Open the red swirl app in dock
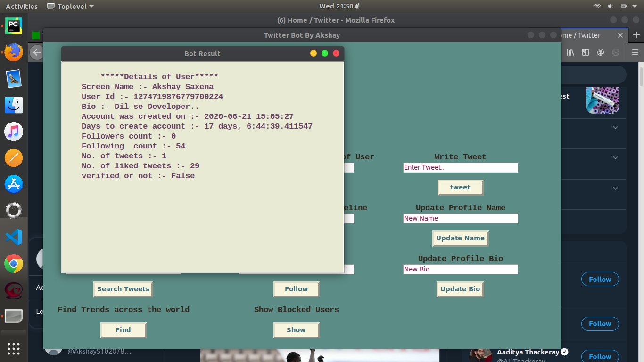644x362 pixels. click(14, 290)
